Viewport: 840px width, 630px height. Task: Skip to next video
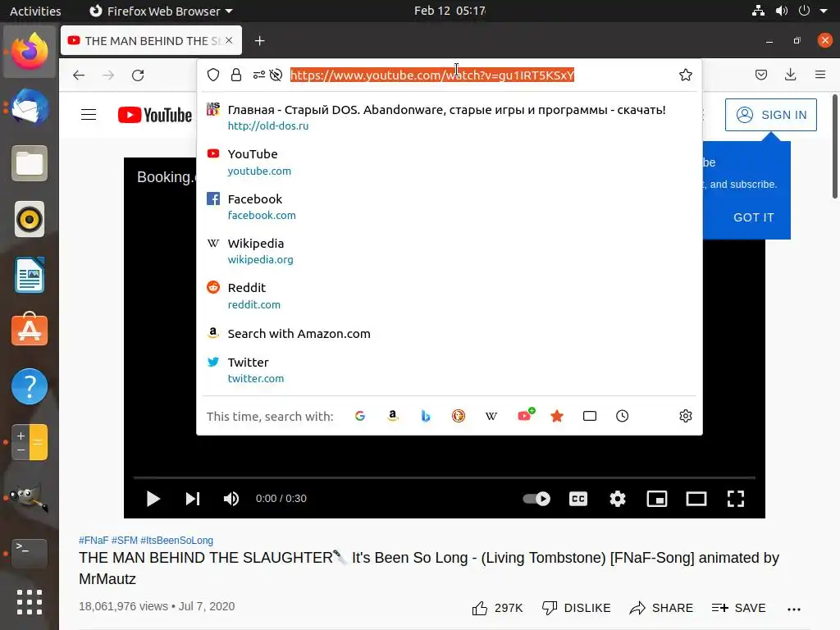[x=192, y=499]
